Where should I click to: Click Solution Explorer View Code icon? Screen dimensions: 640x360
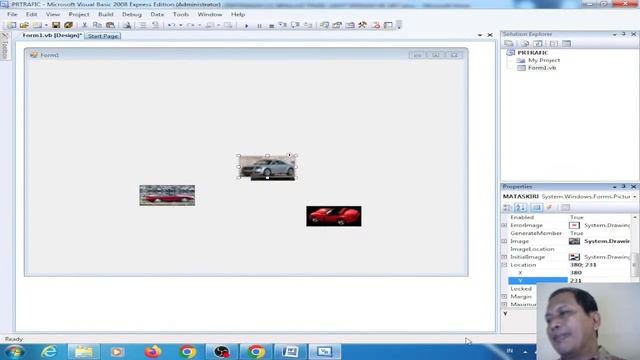(x=554, y=44)
